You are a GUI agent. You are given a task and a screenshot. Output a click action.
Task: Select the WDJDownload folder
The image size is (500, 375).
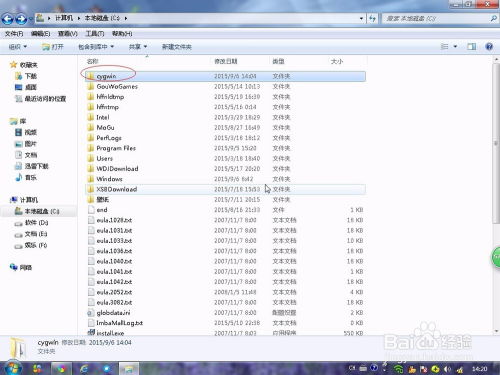117,169
